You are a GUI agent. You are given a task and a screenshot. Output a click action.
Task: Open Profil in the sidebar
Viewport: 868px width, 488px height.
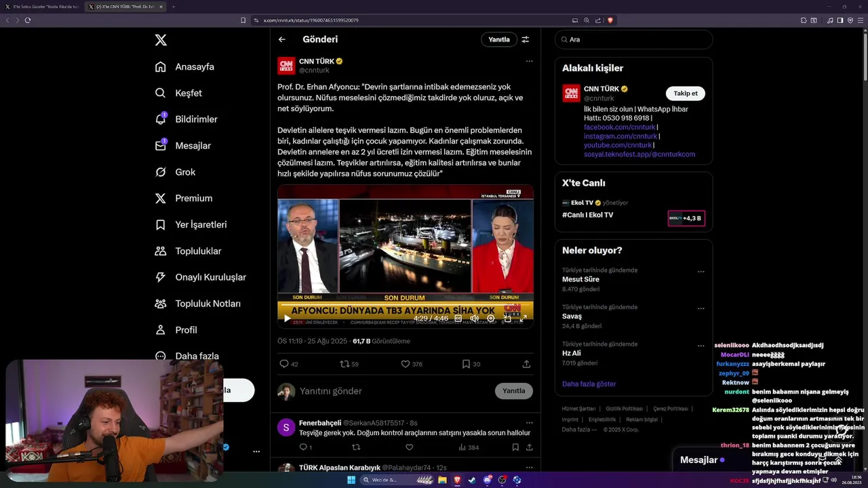pos(176,330)
